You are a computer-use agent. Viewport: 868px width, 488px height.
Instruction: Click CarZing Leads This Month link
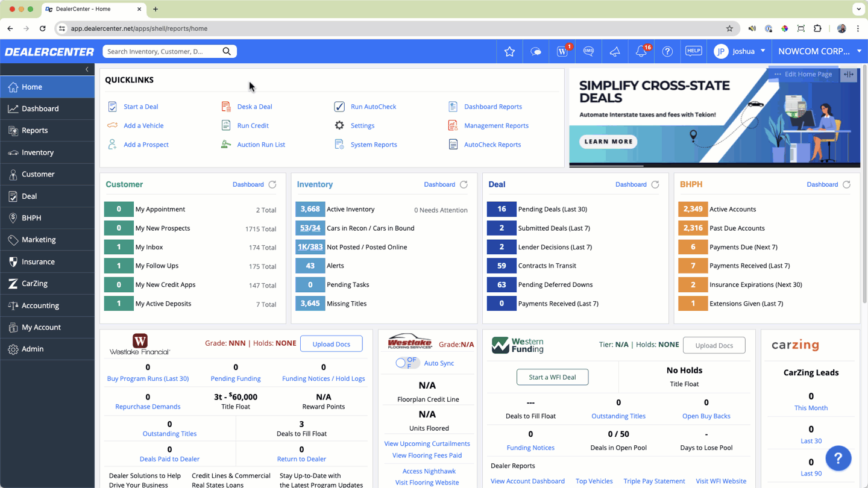[x=811, y=408]
